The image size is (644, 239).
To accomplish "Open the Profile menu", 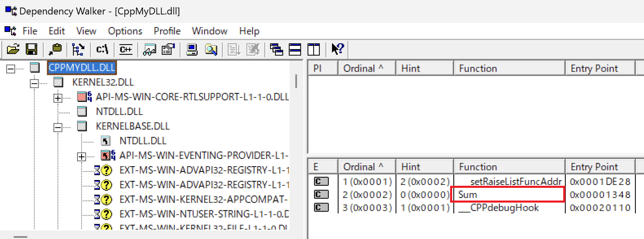I will [x=167, y=31].
